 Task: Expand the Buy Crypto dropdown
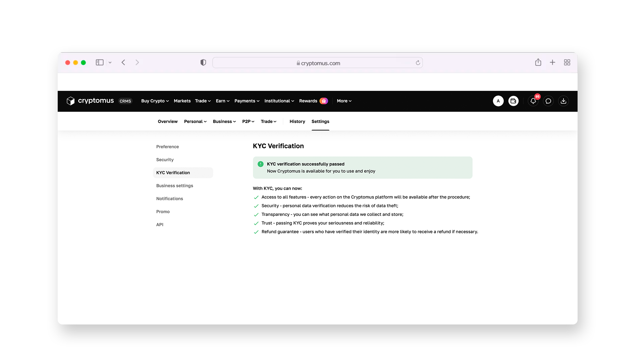[x=155, y=101]
